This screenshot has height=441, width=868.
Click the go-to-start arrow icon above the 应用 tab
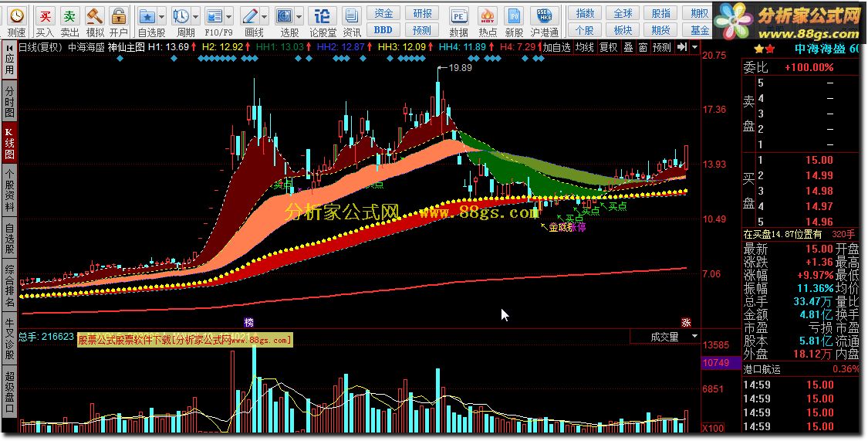tap(10, 47)
